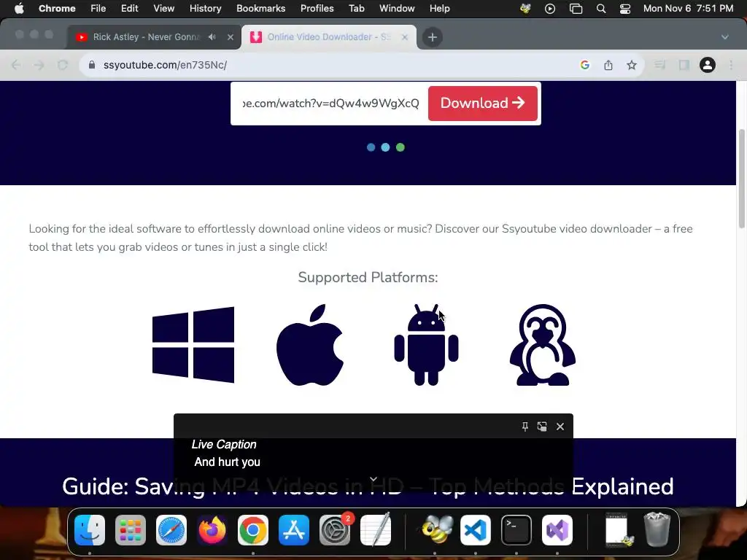Open Spotlight search in menu bar

[x=601, y=9]
